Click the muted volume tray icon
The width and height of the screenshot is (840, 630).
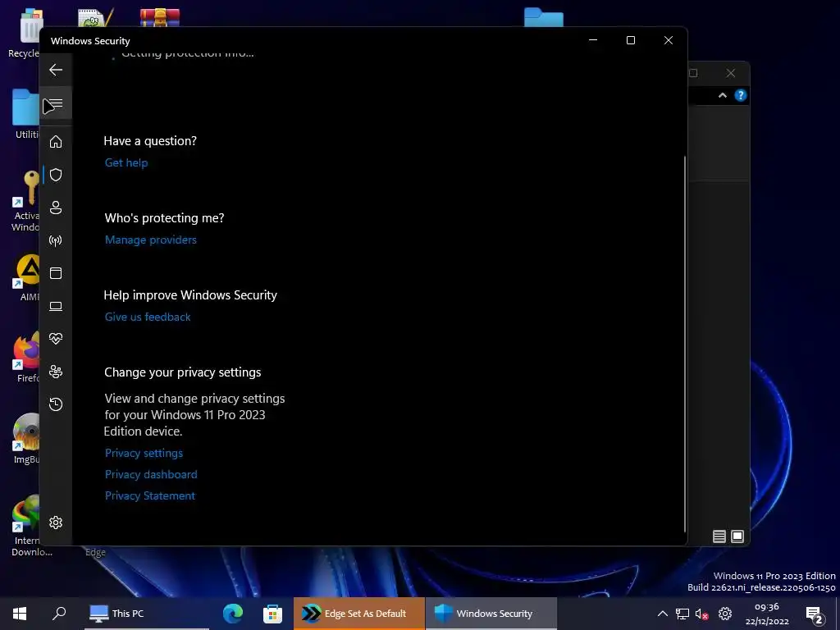[x=702, y=614]
